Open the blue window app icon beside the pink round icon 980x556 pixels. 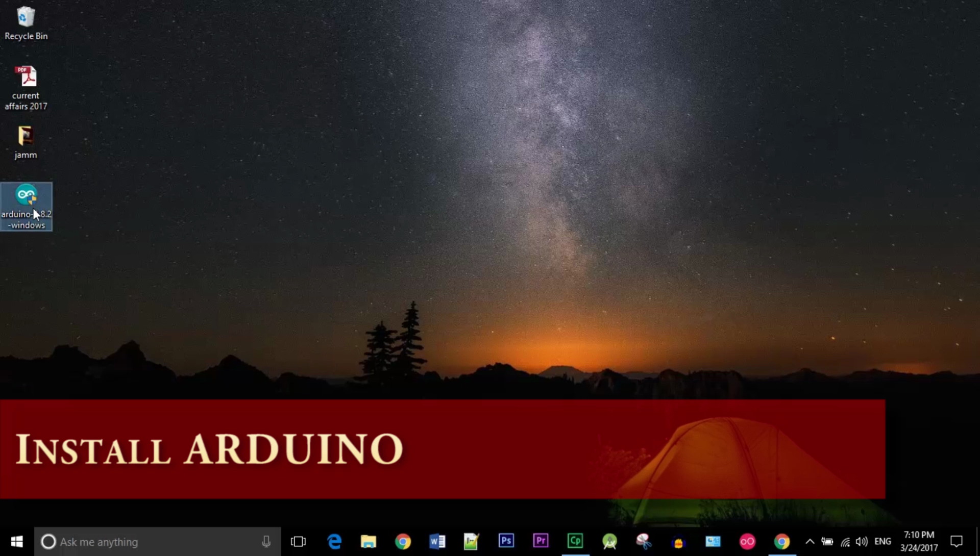tap(713, 541)
